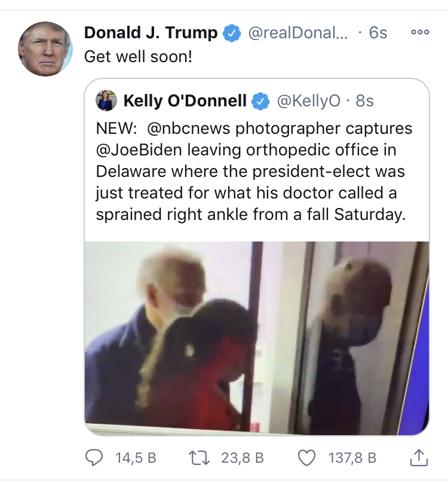Click the verified badge beside Donald J. Trump

pos(232,33)
